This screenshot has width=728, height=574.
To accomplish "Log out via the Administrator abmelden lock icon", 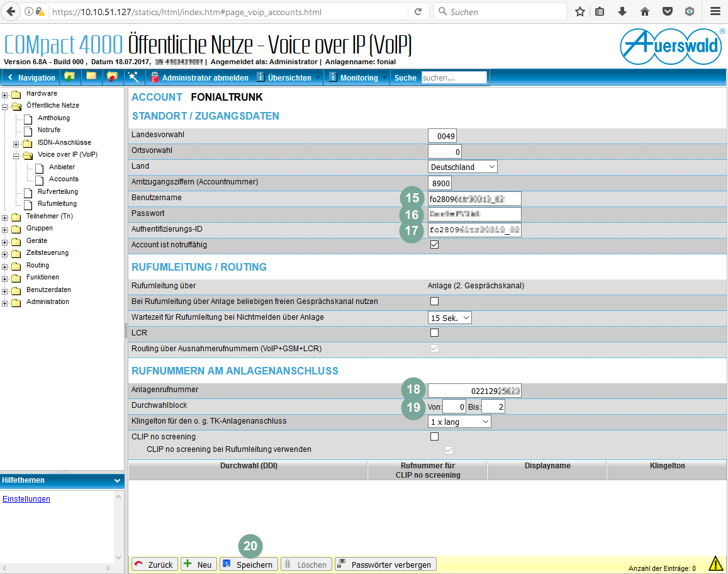I will coord(155,77).
